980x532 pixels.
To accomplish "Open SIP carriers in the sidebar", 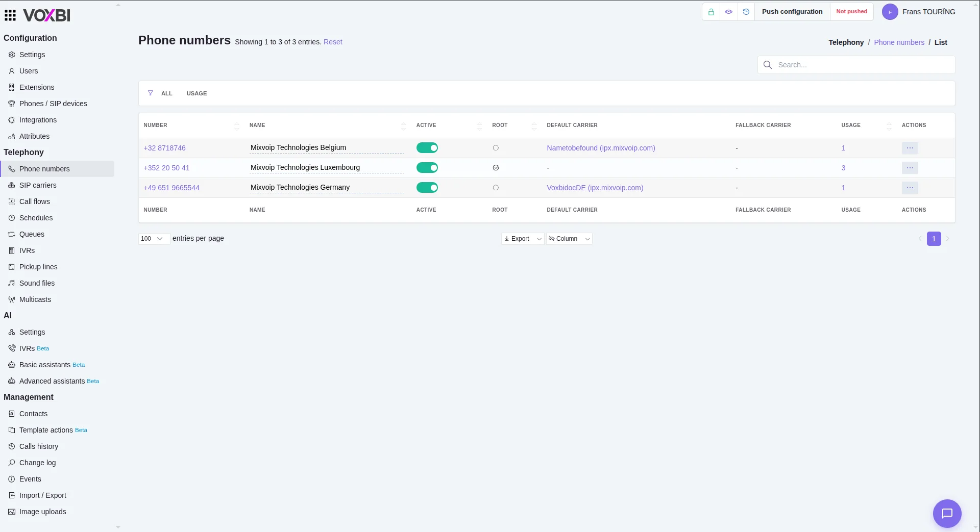I will tap(38, 185).
